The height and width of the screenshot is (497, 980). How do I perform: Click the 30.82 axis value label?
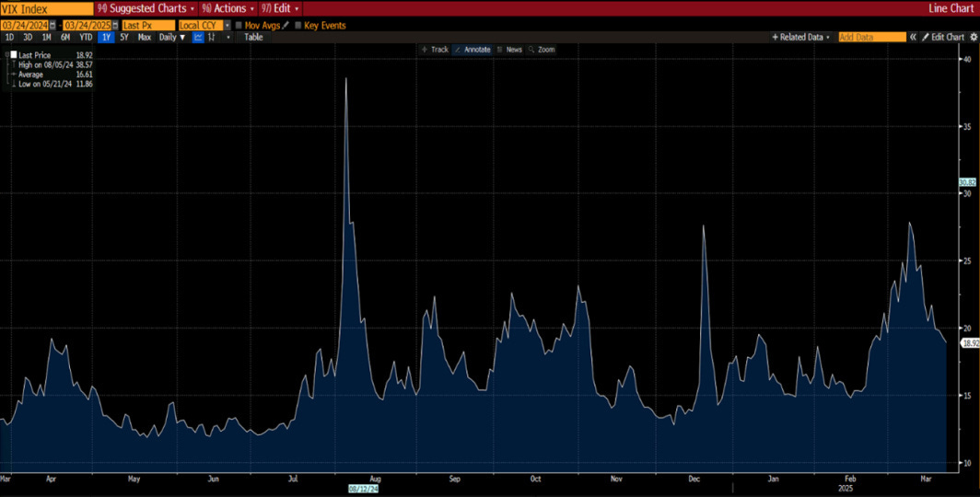[x=967, y=182]
